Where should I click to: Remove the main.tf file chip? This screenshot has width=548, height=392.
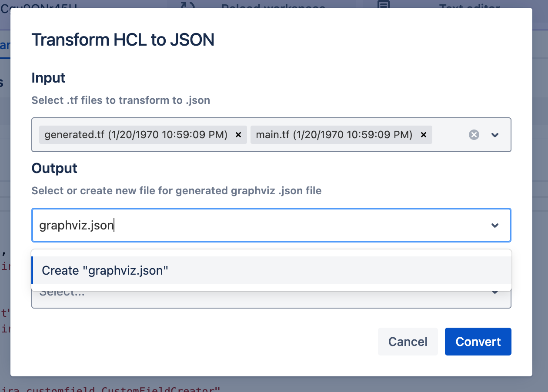423,135
